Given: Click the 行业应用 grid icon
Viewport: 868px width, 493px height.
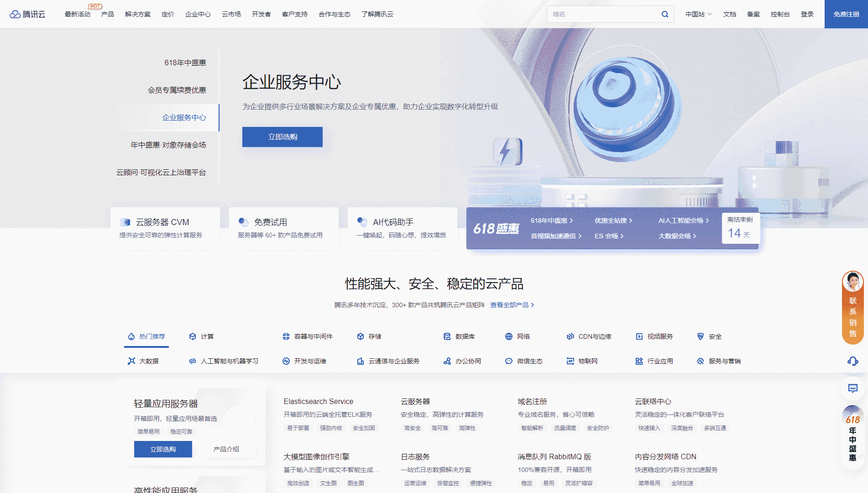Looking at the screenshot, I should [639, 361].
